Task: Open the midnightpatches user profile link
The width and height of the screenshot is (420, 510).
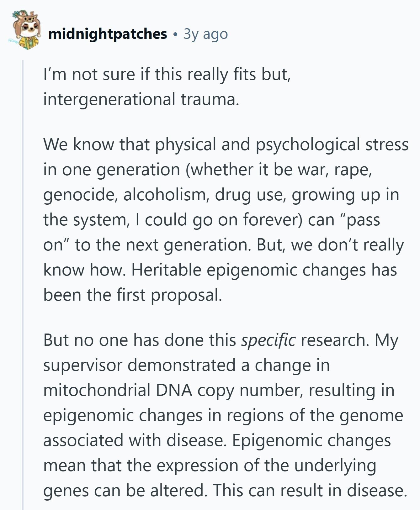Action: pyautogui.click(x=108, y=34)
